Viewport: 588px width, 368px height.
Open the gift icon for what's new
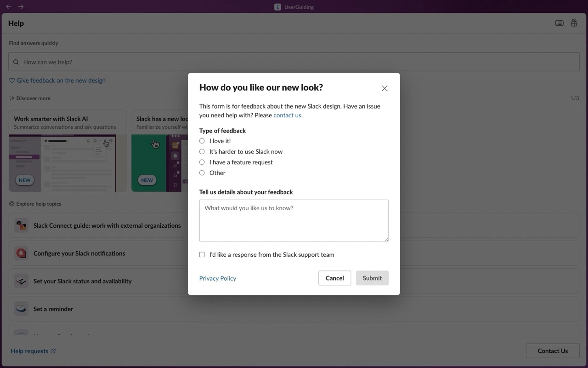tap(574, 23)
